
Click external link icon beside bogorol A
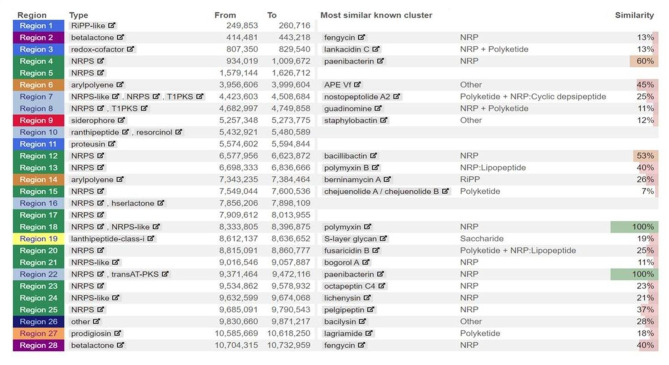366,262
